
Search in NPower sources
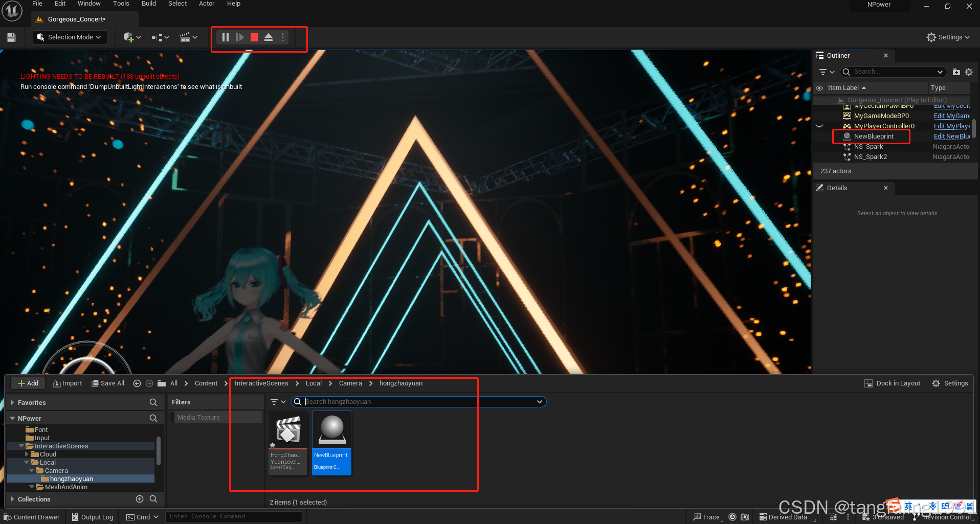point(153,419)
